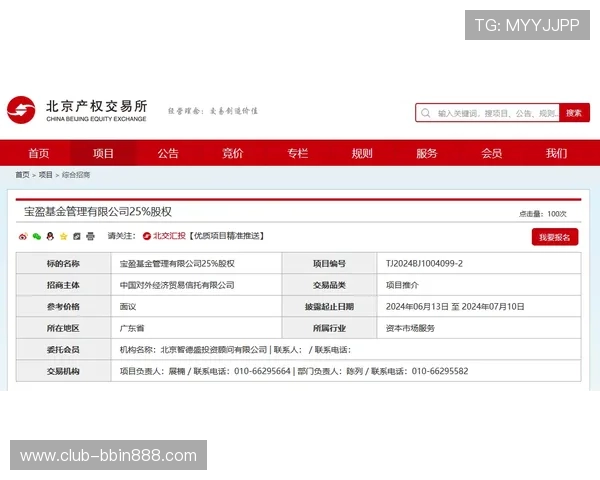Go to 首页 in the breadcrumb
The width and height of the screenshot is (600, 480).
tap(23, 175)
